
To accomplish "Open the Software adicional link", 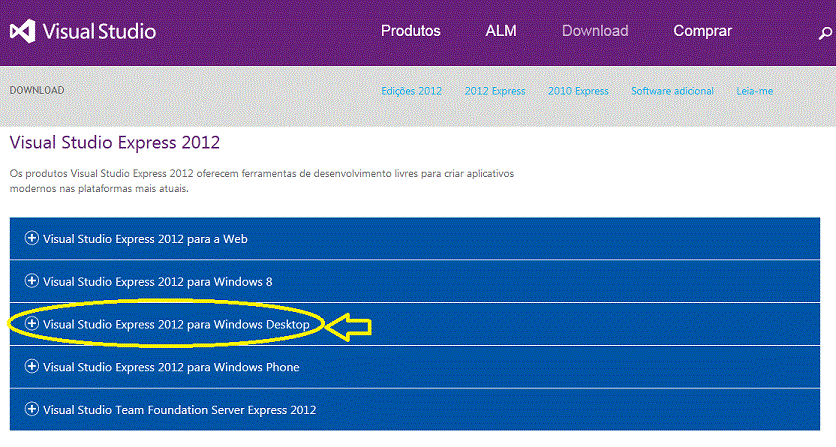I will click(672, 91).
